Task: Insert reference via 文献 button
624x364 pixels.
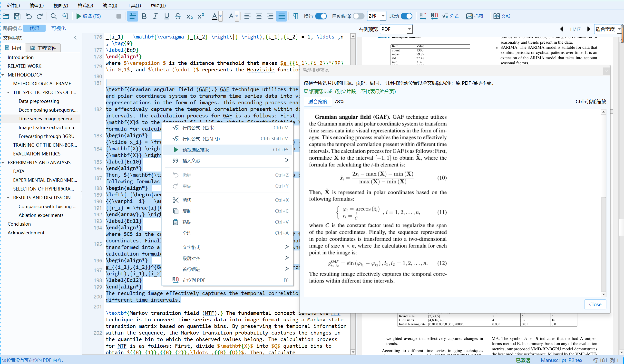Action: click(502, 16)
